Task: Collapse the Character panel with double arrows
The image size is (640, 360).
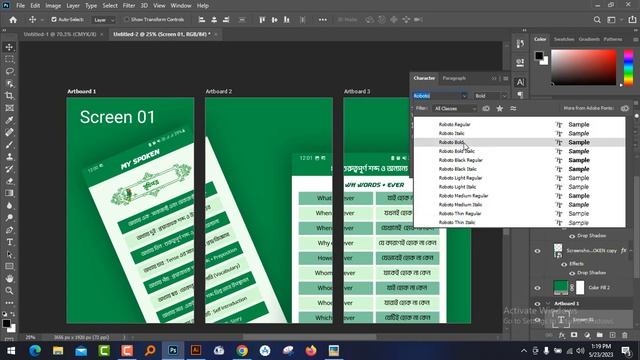Action: pos(494,78)
